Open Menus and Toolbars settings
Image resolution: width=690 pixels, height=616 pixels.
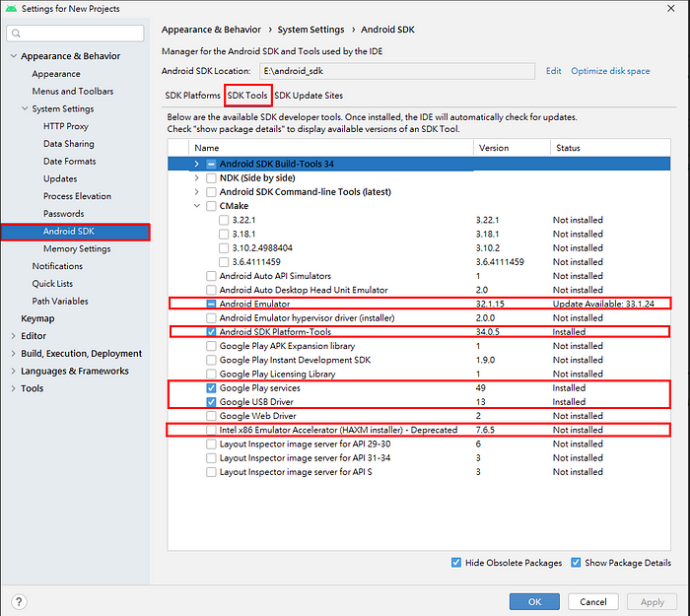[73, 91]
